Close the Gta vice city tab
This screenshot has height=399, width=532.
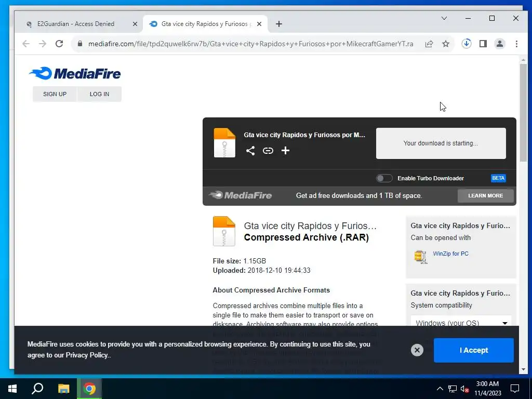click(259, 24)
